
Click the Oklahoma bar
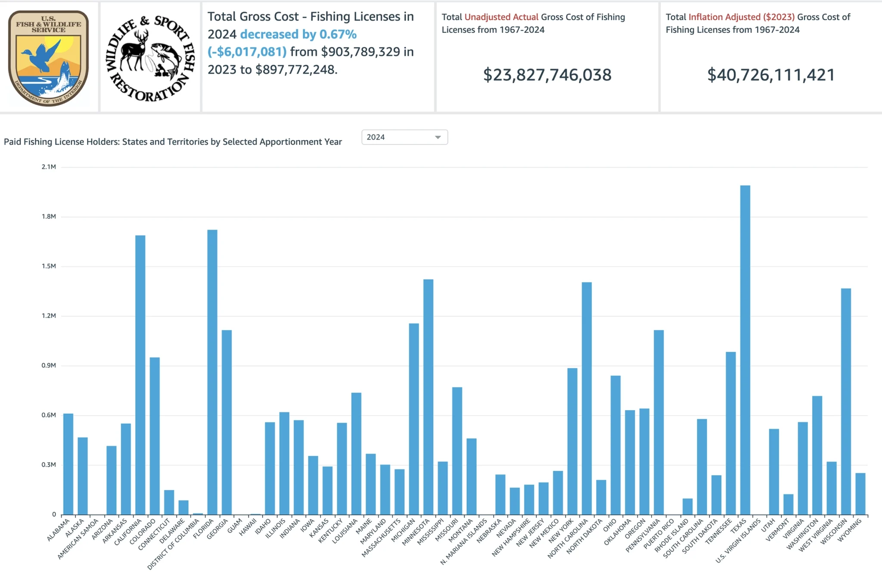(x=630, y=462)
